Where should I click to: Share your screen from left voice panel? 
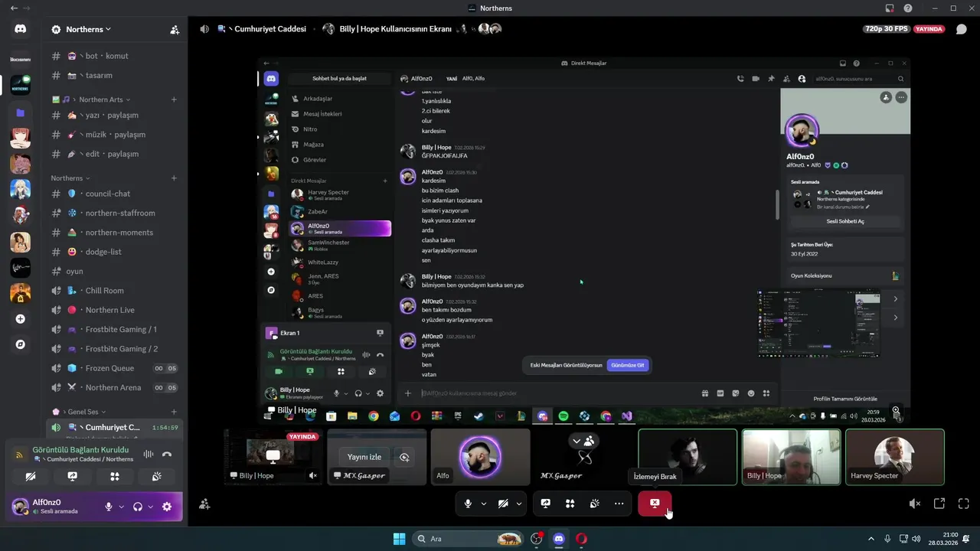[x=72, y=476]
